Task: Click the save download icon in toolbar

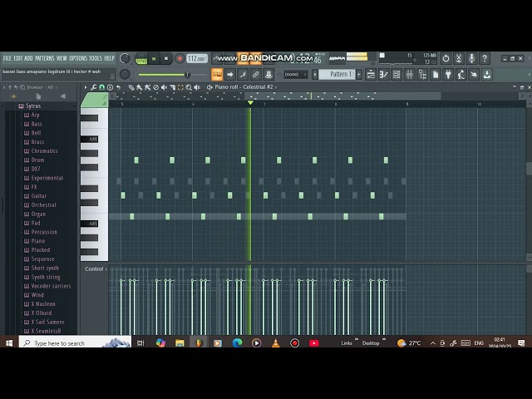Action: point(487,74)
